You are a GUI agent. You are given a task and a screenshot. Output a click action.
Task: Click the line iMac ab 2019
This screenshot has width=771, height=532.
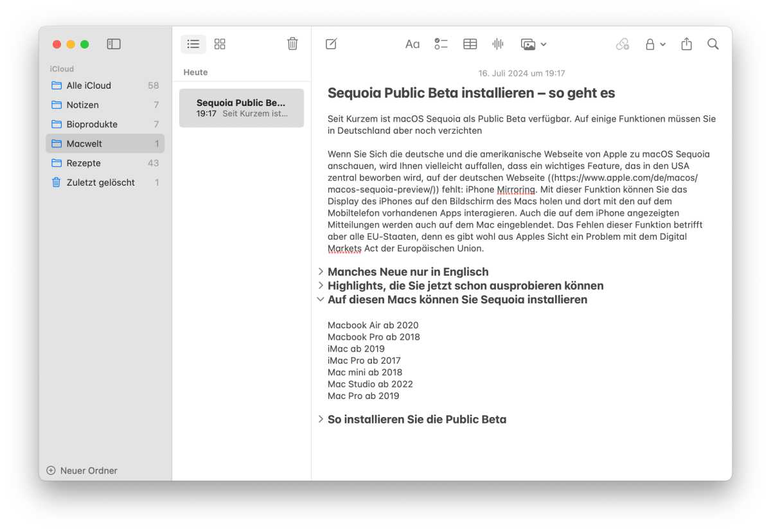pos(356,349)
